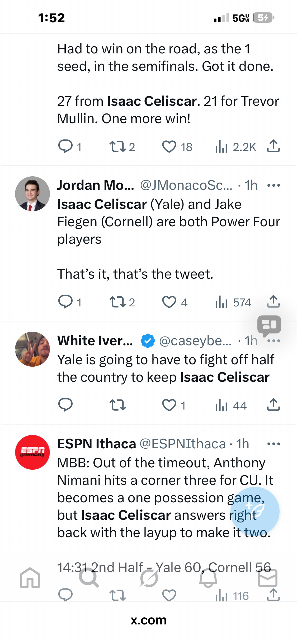Open more options on Jordan Monaco's tweet

(274, 185)
